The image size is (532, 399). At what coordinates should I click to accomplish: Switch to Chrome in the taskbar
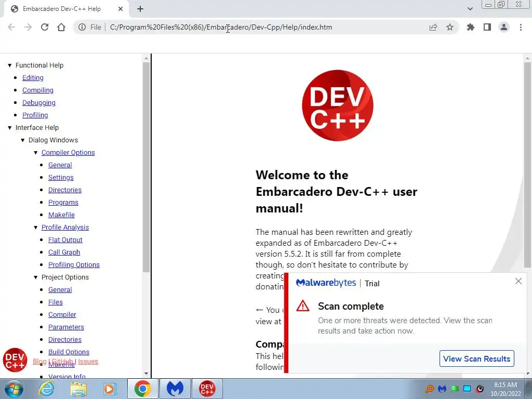click(142, 389)
